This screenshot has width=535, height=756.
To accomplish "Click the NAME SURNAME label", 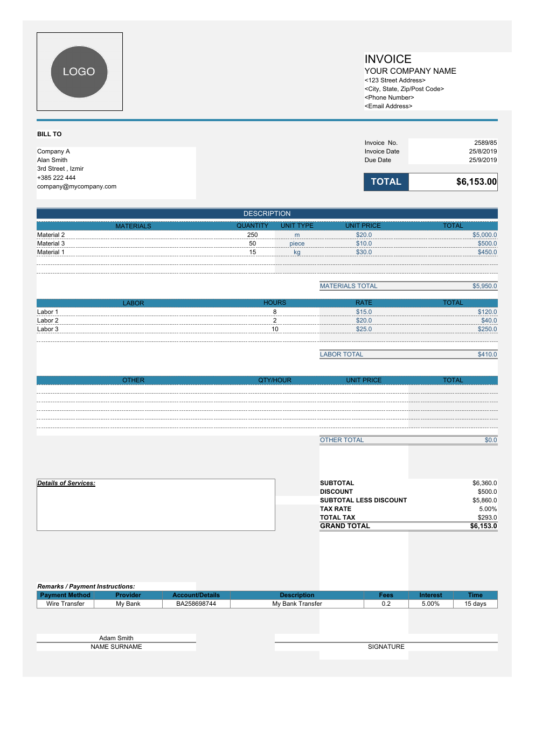I will pos(116,647).
